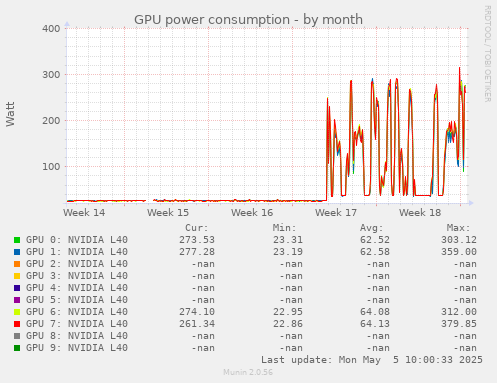Click GPU 1 current value 277.28
Viewport: 497px width, 383px height.
(197, 252)
